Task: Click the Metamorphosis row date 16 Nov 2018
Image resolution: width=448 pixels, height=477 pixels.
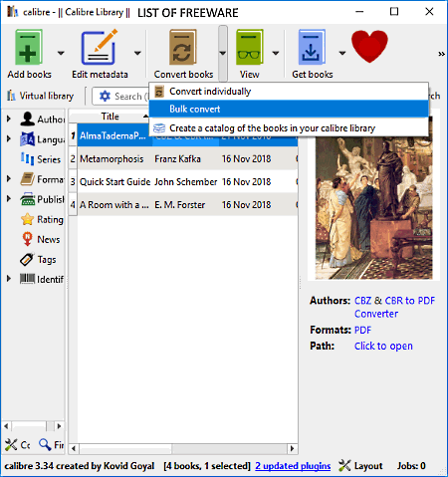Action: tap(246, 159)
